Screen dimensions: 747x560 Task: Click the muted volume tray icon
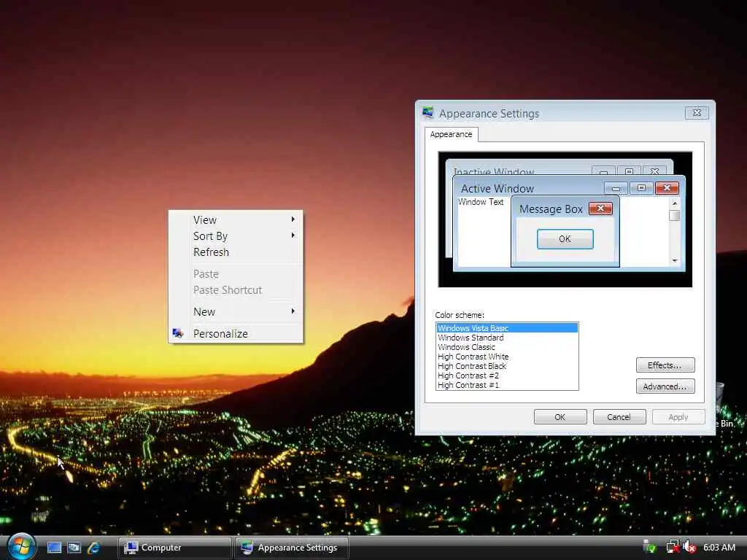pyautogui.click(x=689, y=547)
